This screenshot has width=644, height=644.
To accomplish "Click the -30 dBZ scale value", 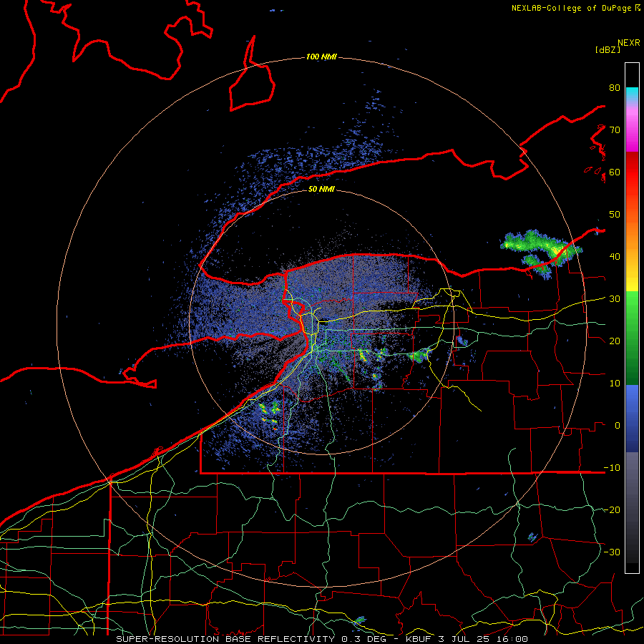I will tap(612, 552).
